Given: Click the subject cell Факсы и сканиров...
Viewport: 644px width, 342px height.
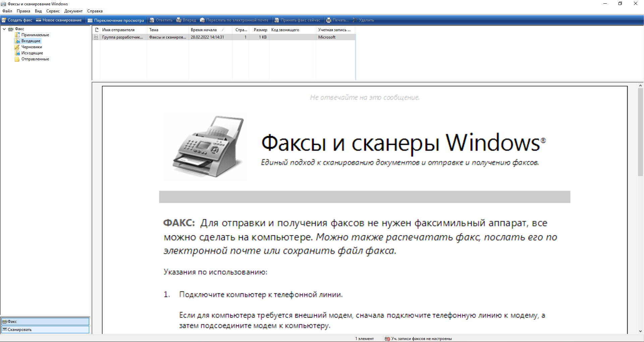Looking at the screenshot, I should tap(168, 37).
